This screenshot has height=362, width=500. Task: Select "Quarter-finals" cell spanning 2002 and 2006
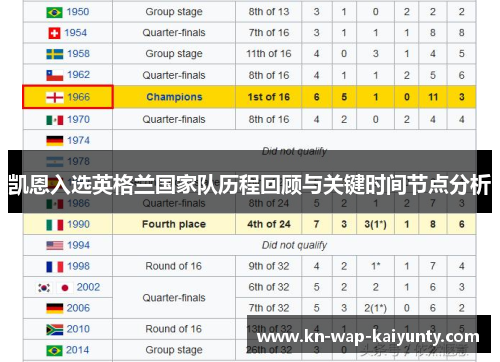click(174, 298)
